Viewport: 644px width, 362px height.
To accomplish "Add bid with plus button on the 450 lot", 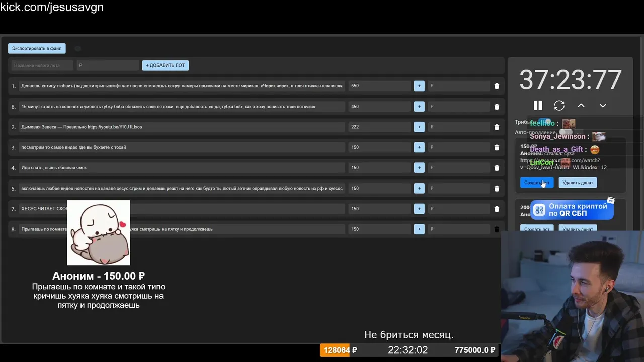I will [419, 107].
